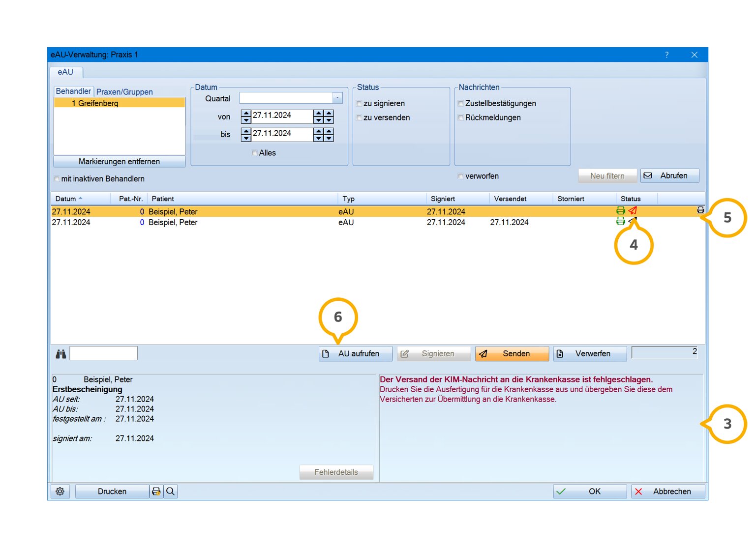756x548 pixels.
Task: Select the eAU tab
Action: (x=66, y=72)
